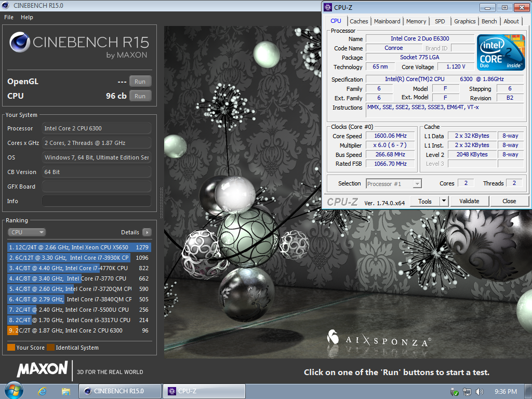Click the Core Voltage value 1.120 V

pyautogui.click(x=456, y=66)
